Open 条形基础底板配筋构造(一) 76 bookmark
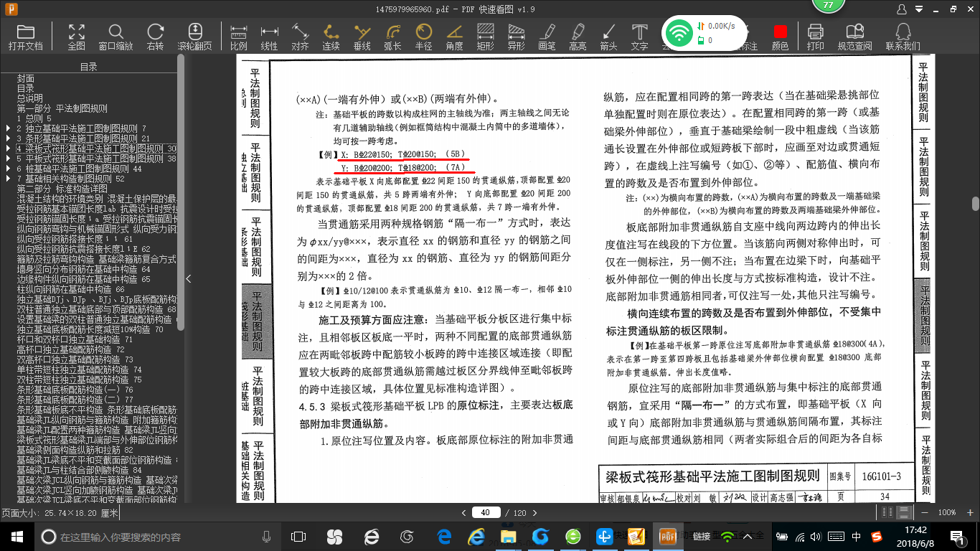Screen dimensions: 980x551 click(x=75, y=390)
